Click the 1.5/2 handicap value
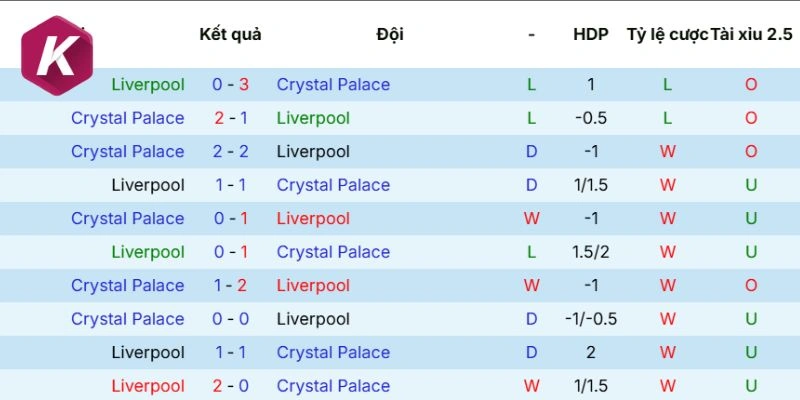This screenshot has height=400, width=800. 591,252
